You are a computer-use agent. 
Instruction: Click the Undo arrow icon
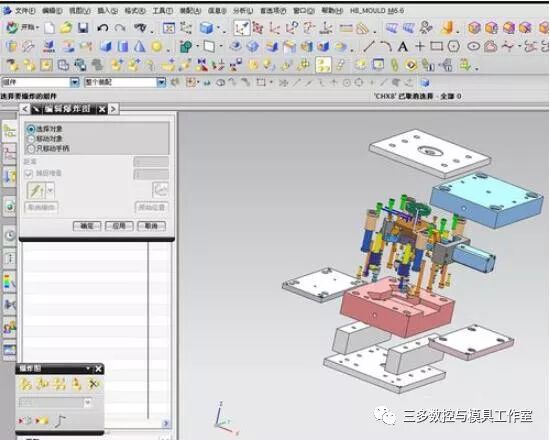coord(102,28)
